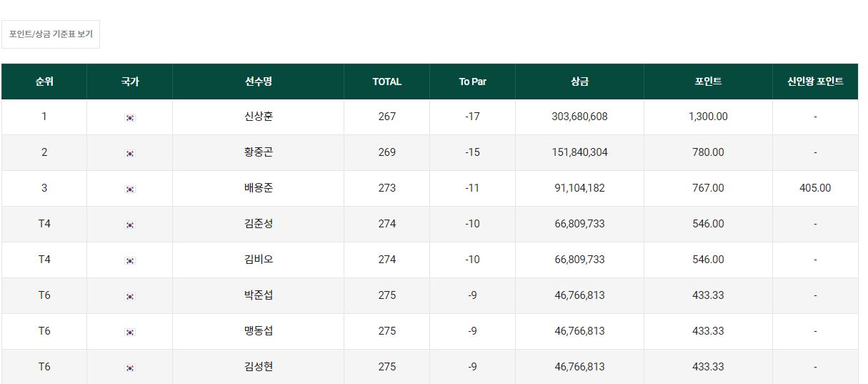
Task: Select player name 김비오
Action: pyautogui.click(x=259, y=260)
